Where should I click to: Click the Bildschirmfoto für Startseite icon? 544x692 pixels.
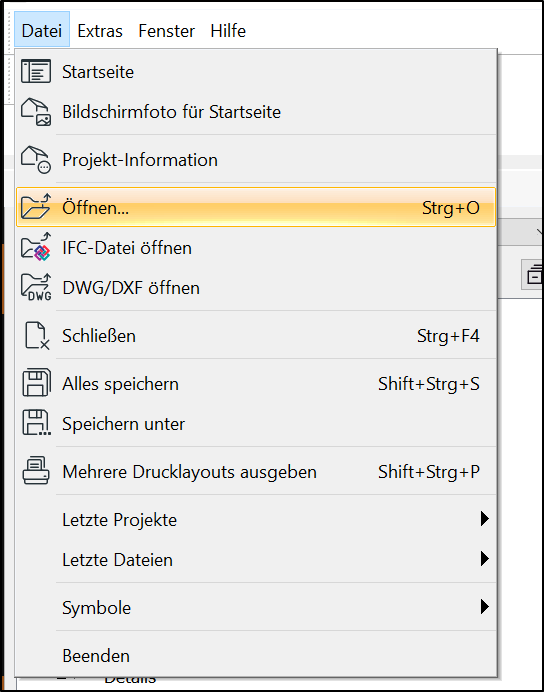click(36, 112)
